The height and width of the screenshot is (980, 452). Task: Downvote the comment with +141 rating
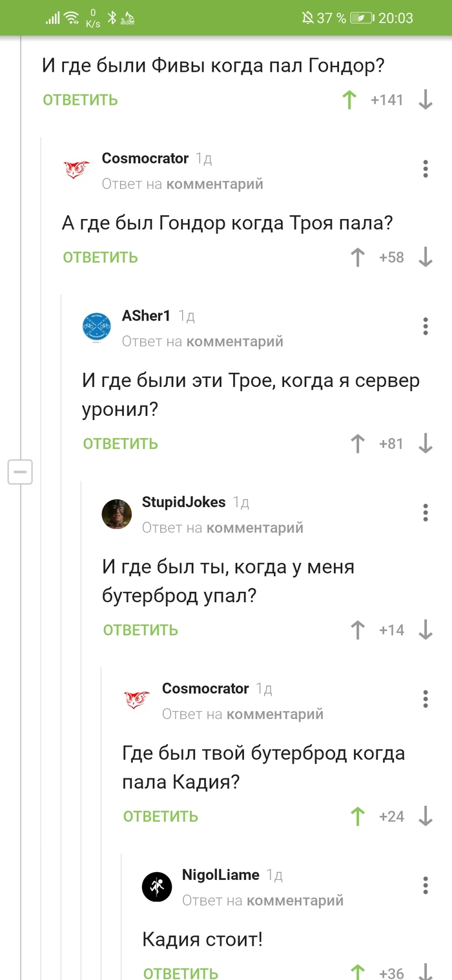pyautogui.click(x=425, y=100)
